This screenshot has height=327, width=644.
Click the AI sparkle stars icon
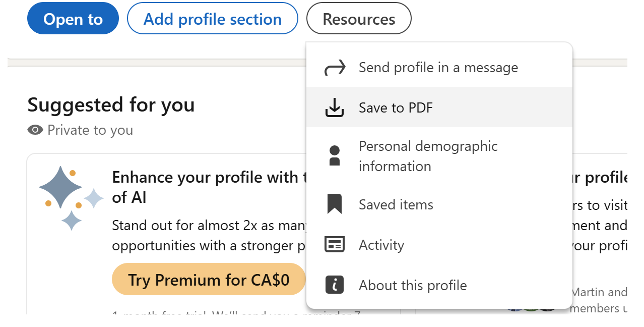tap(71, 198)
